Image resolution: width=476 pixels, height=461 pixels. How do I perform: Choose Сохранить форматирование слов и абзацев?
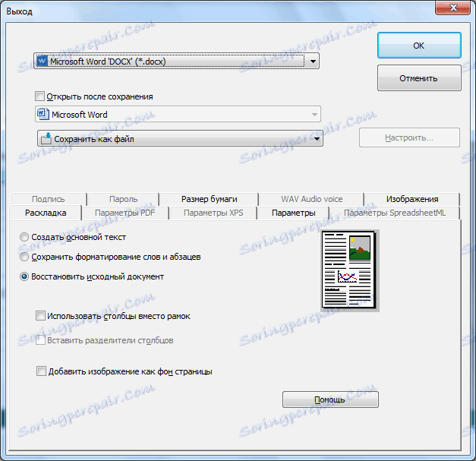24,257
